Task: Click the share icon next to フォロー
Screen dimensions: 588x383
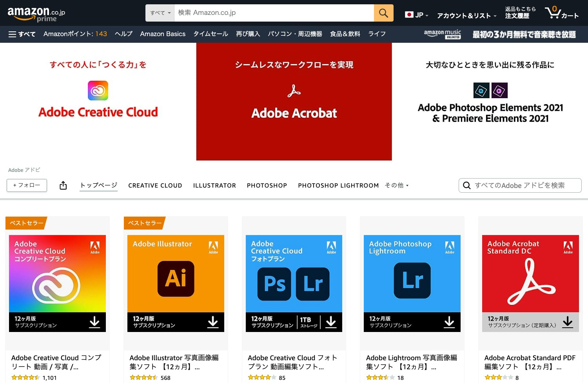Action: click(x=63, y=185)
